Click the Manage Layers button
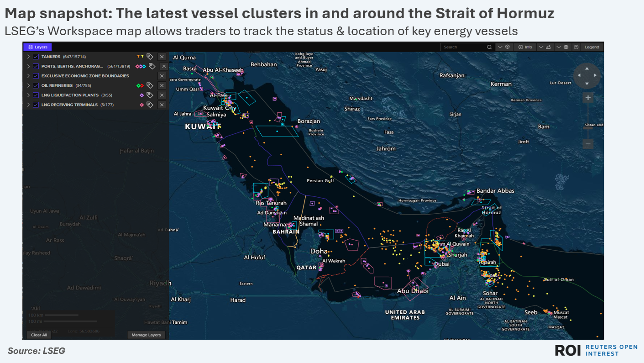 click(x=146, y=335)
